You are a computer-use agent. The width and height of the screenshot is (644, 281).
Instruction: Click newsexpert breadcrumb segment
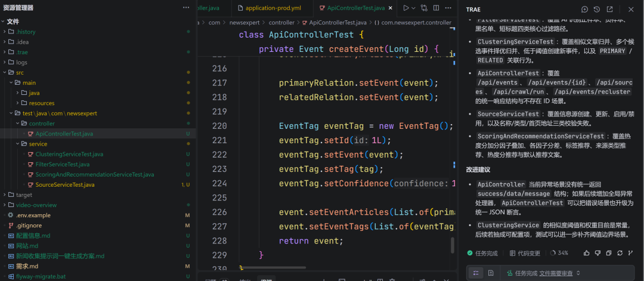click(244, 23)
